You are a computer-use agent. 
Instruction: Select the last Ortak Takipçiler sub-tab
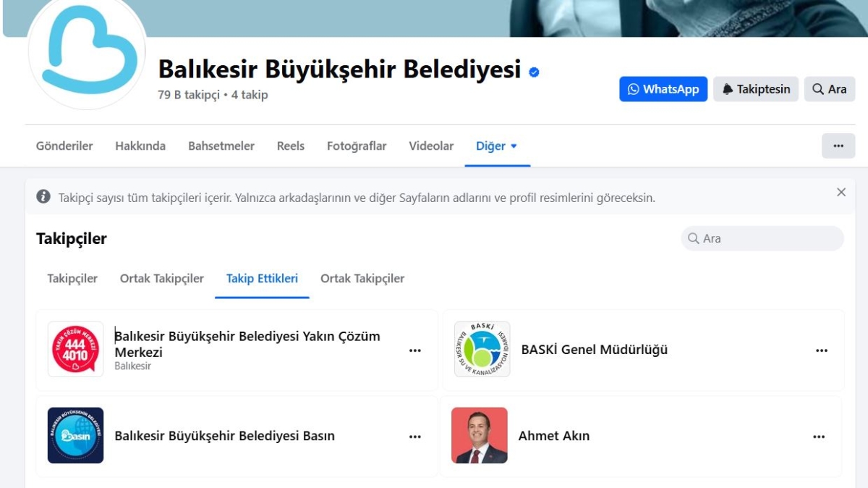tap(362, 278)
